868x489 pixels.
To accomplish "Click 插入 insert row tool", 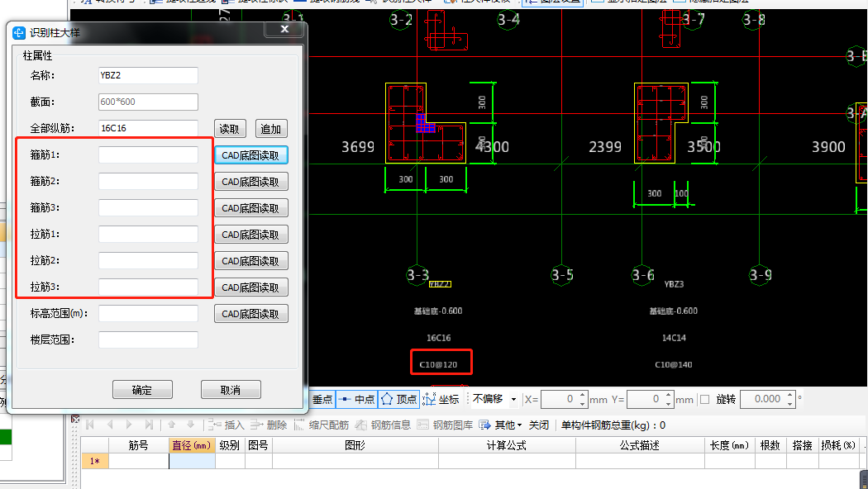I will (x=226, y=425).
